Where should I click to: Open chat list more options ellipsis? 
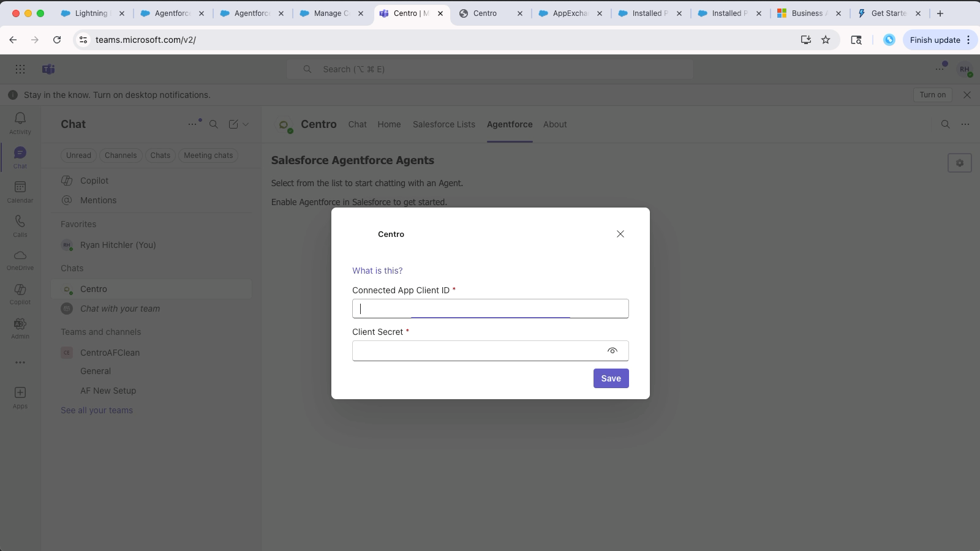[x=193, y=124]
